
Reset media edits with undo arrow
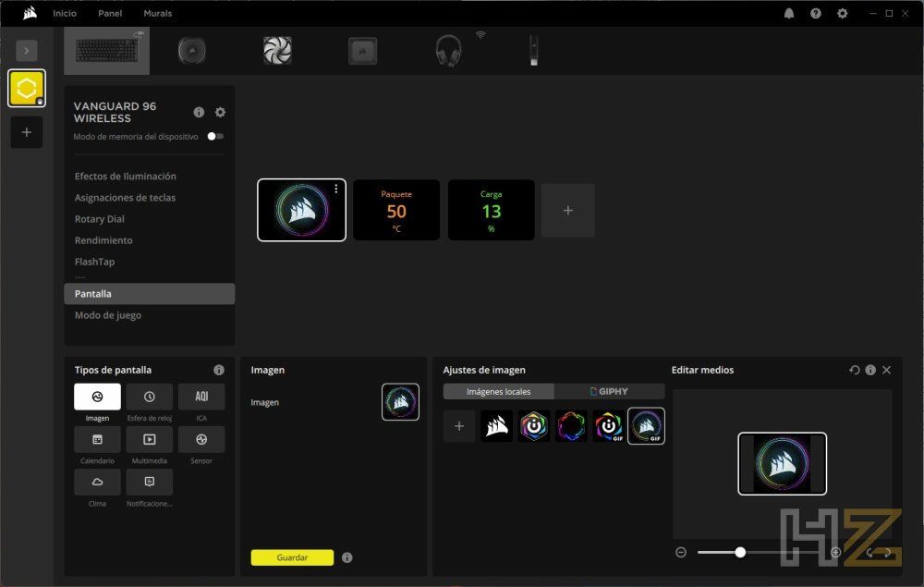pyautogui.click(x=855, y=370)
